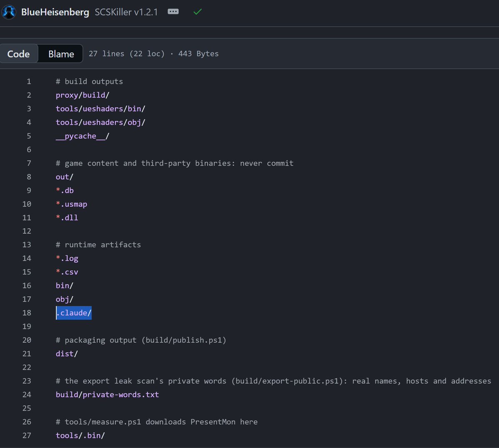Click the highlighted .claude/ text
Viewport: 499px width, 448px height.
[x=74, y=313]
